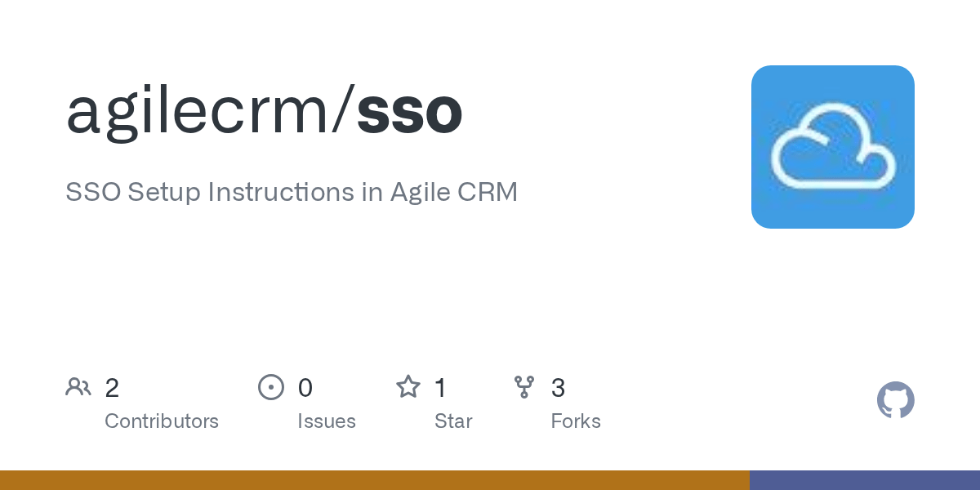Click the SSO Setup Instructions description
The width and height of the screenshot is (980, 490).
292,193
